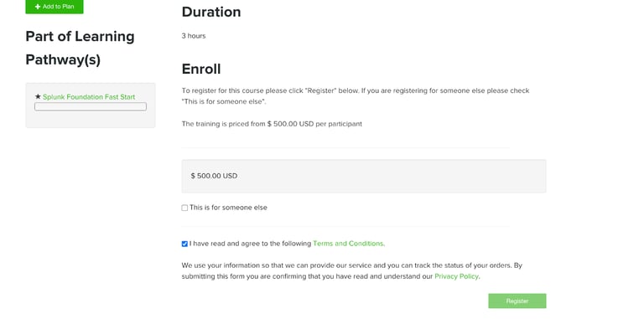Image resolution: width=644 pixels, height=319 pixels.
Task: Open the Terms and Conditions link
Action: pos(349,244)
